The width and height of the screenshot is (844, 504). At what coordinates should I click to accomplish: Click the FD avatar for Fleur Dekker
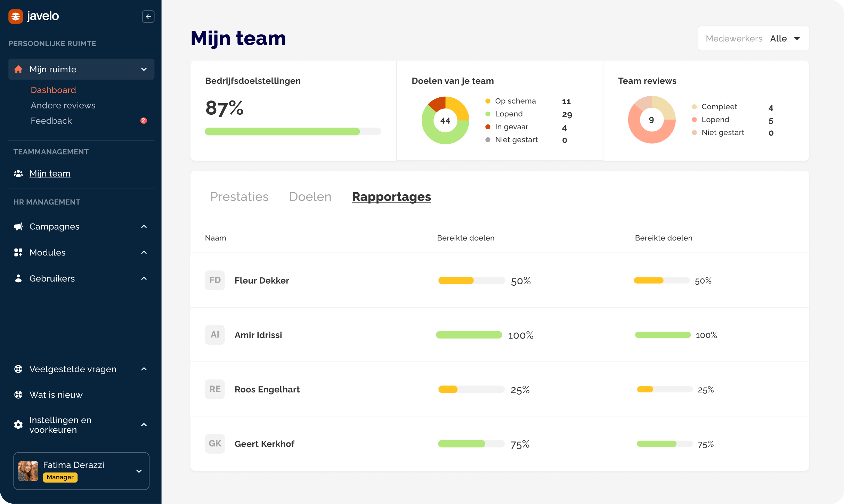click(x=215, y=280)
